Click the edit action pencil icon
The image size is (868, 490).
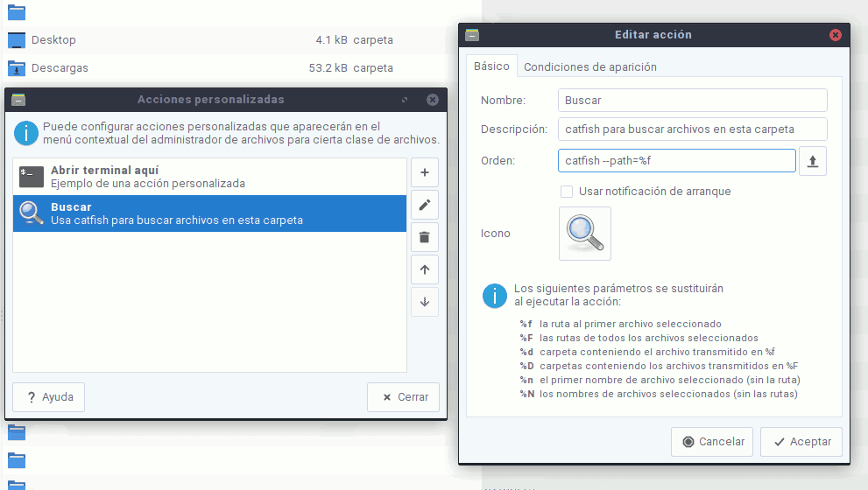(x=425, y=205)
